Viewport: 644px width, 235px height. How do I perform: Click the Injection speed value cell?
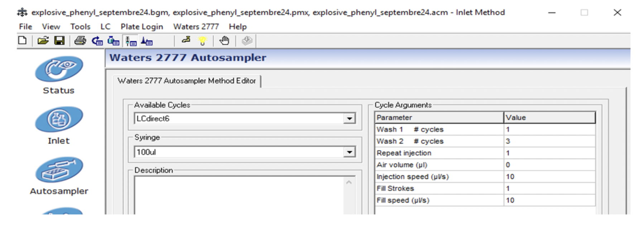click(549, 177)
